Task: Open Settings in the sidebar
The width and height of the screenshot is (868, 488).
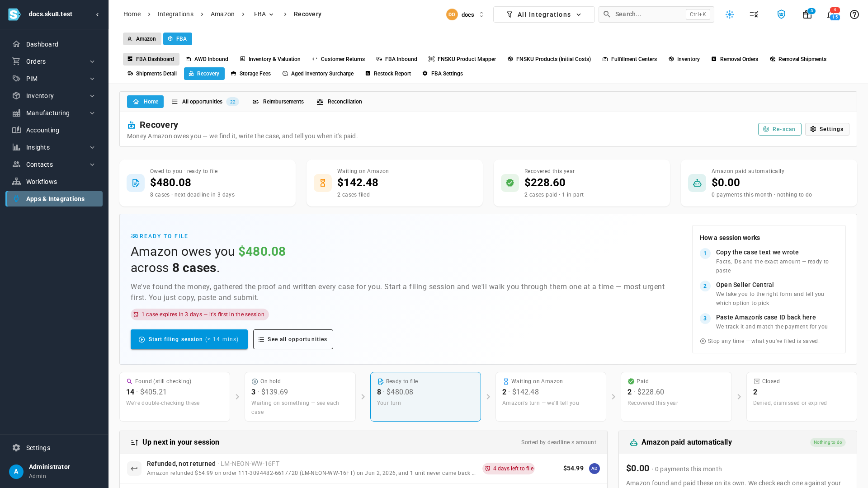Action: click(54, 448)
